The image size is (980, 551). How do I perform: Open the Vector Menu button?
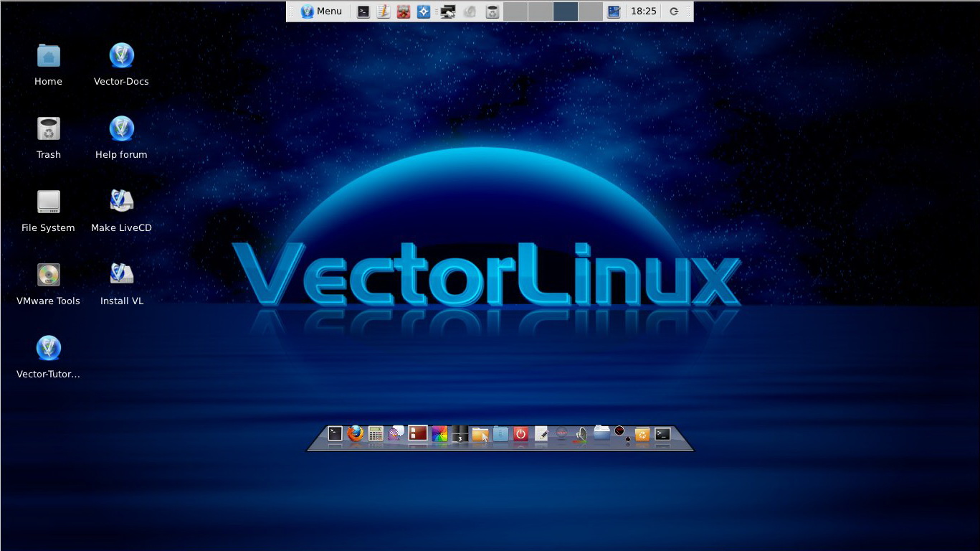(x=321, y=11)
